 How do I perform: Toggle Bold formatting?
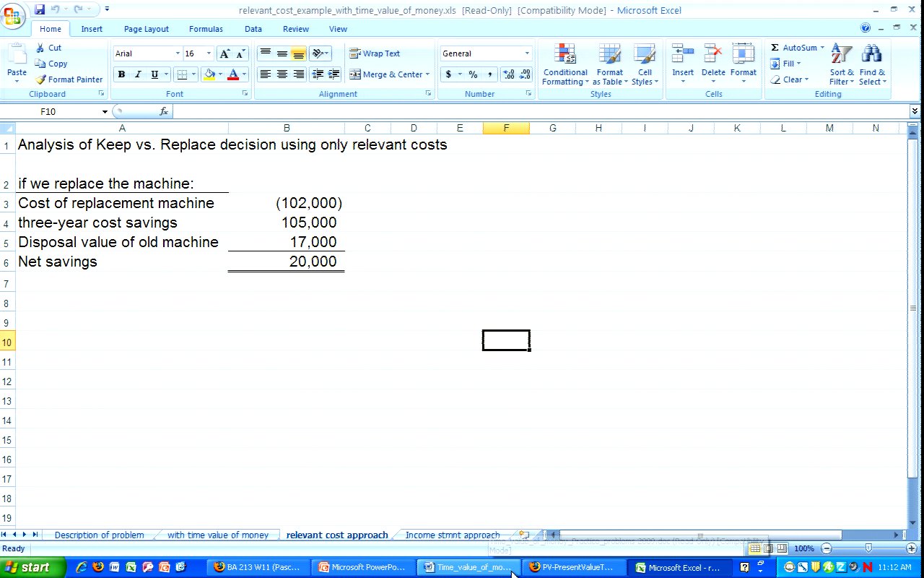(121, 74)
